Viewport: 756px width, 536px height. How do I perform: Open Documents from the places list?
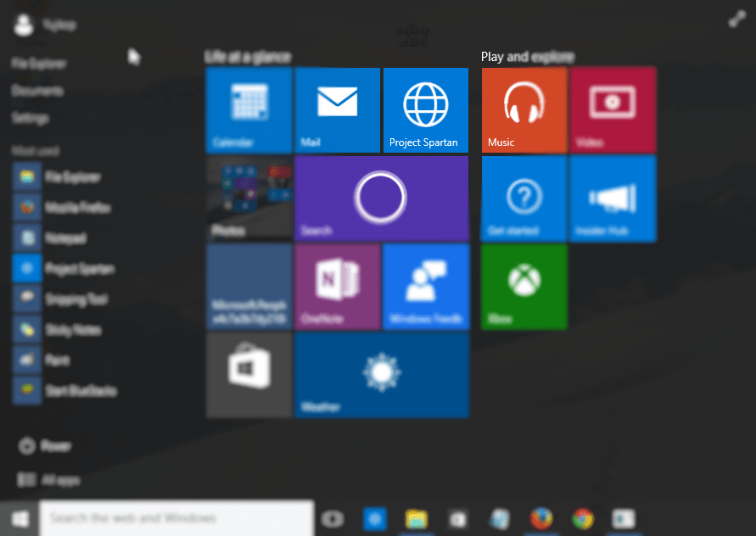click(x=37, y=91)
